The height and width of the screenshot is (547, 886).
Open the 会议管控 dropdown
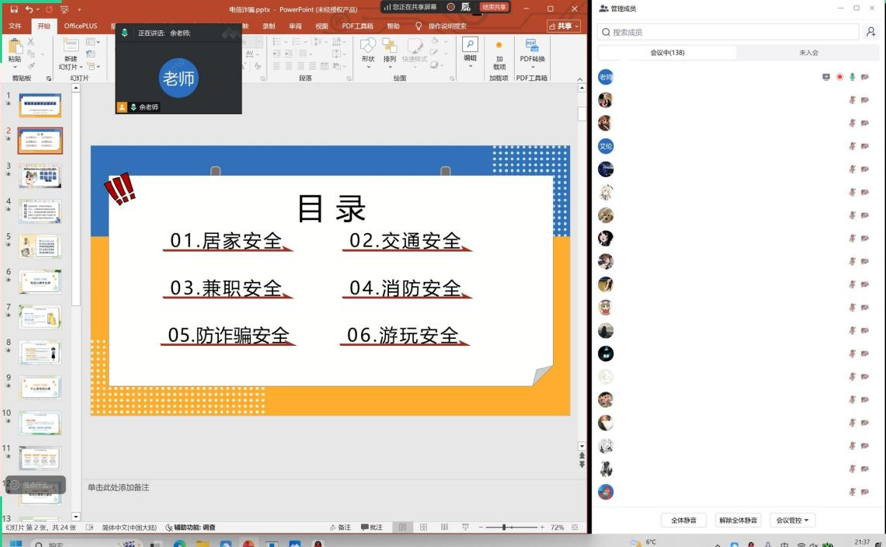792,520
